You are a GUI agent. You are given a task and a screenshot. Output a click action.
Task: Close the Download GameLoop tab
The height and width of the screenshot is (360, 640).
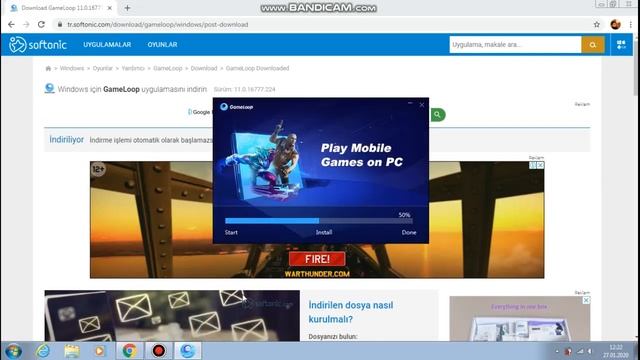coord(109,8)
